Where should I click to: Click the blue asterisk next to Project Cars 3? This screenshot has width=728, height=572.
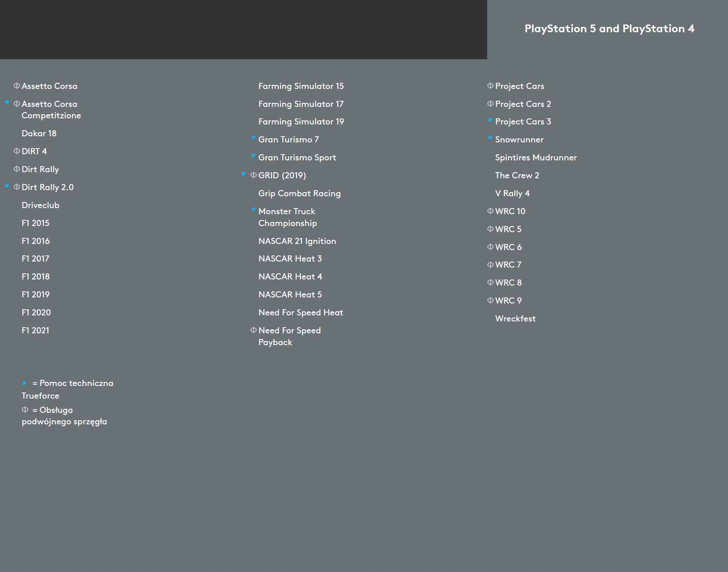point(490,120)
